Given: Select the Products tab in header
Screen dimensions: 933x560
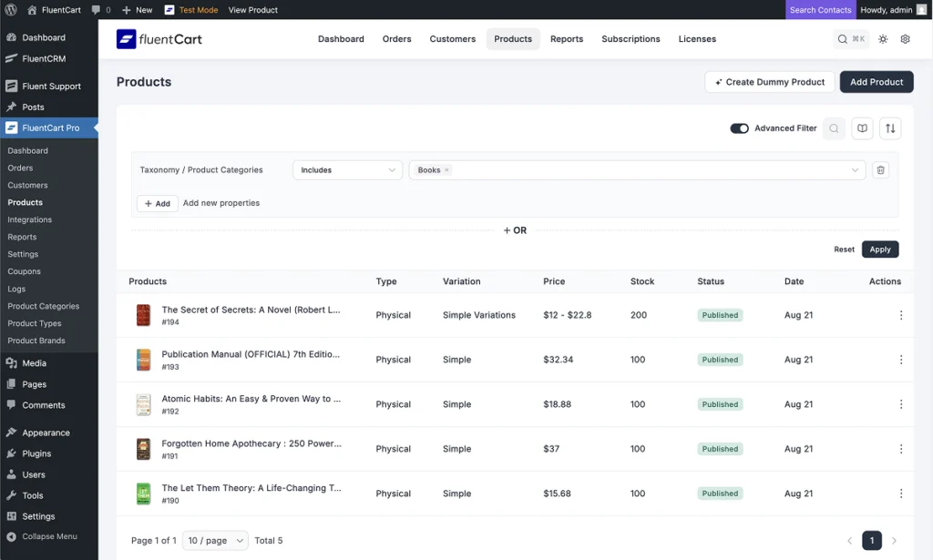Looking at the screenshot, I should [513, 39].
